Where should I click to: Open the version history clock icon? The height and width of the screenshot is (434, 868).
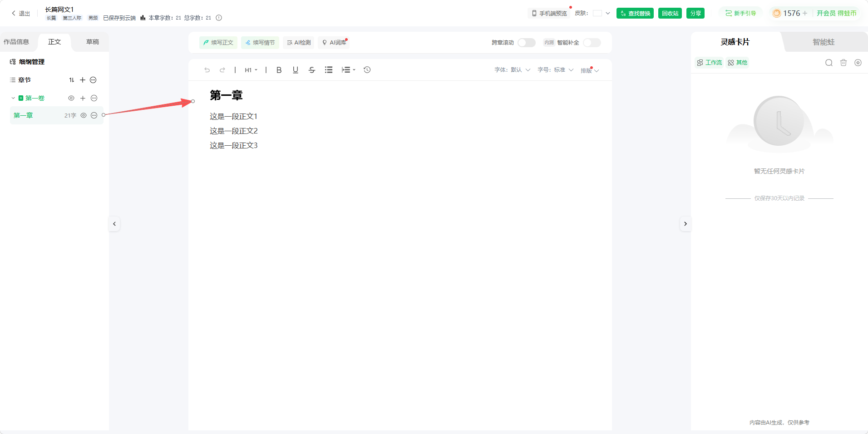(x=367, y=70)
